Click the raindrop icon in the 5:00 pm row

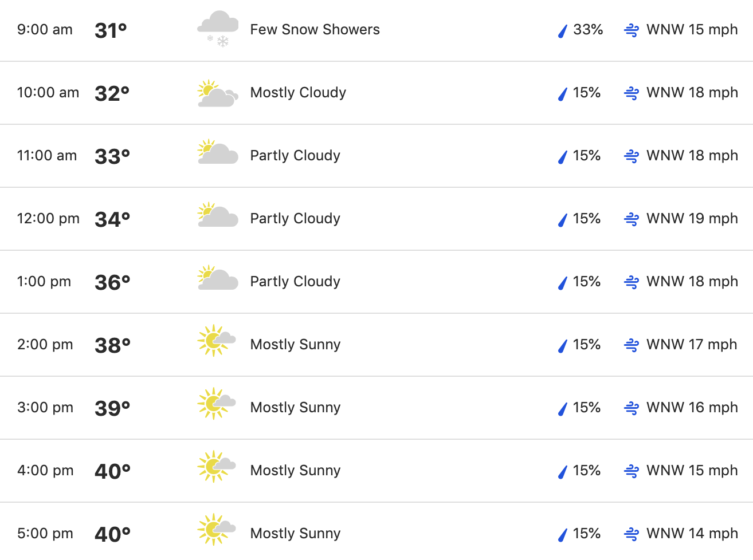(x=563, y=534)
